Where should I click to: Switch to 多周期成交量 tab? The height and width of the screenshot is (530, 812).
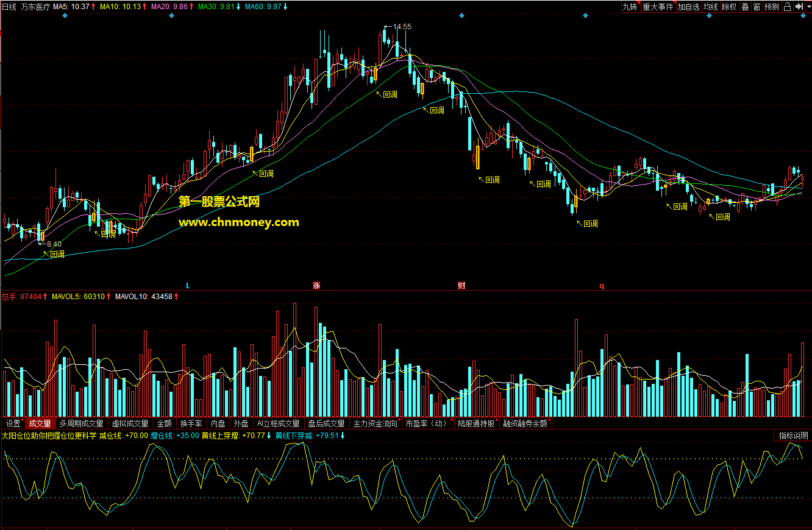[82, 423]
